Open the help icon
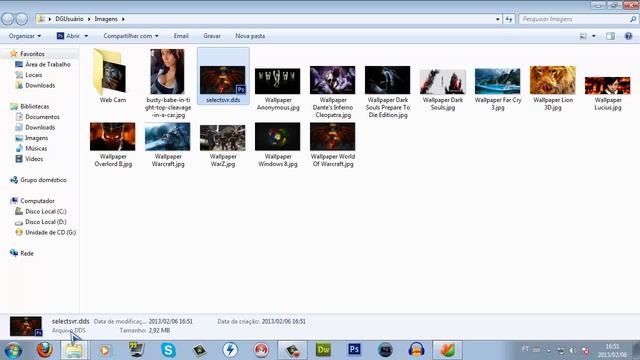 coord(628,36)
